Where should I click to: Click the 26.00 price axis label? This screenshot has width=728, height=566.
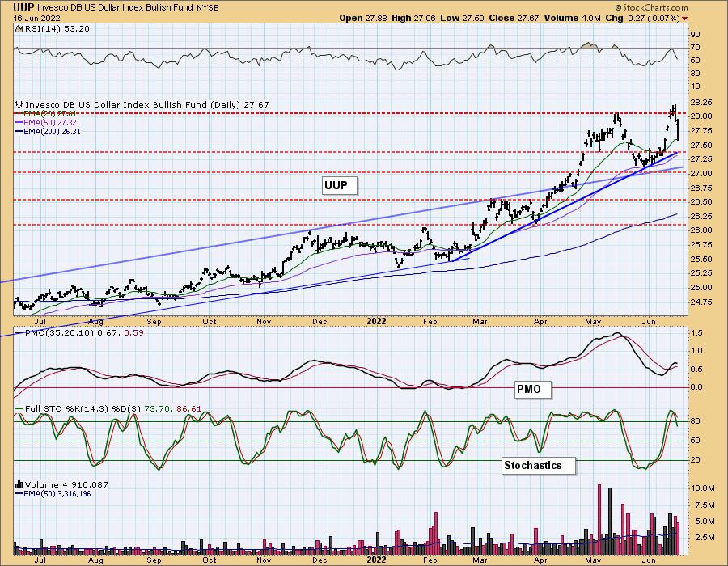coord(701,230)
